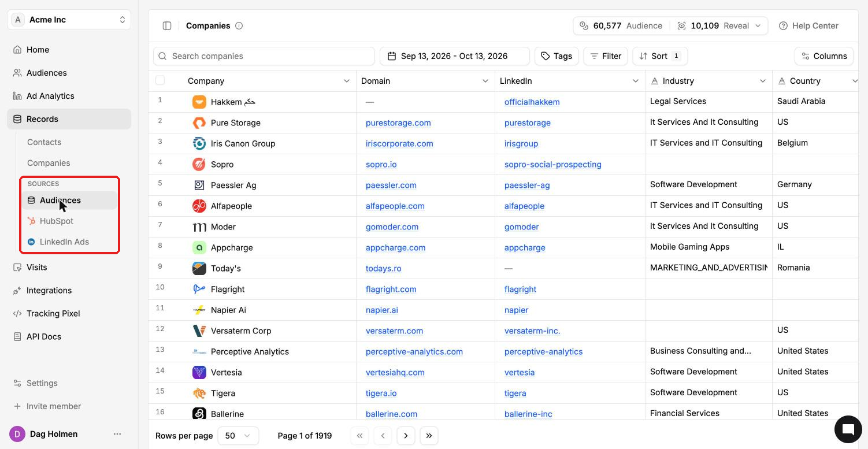The width and height of the screenshot is (868, 449).
Task: Click the Ballerine logo icon
Action: click(x=199, y=414)
